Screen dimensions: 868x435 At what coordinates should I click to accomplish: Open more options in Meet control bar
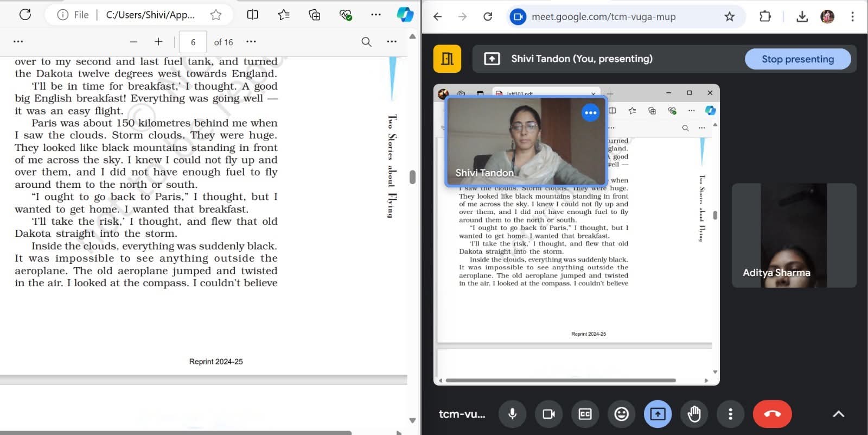point(730,414)
